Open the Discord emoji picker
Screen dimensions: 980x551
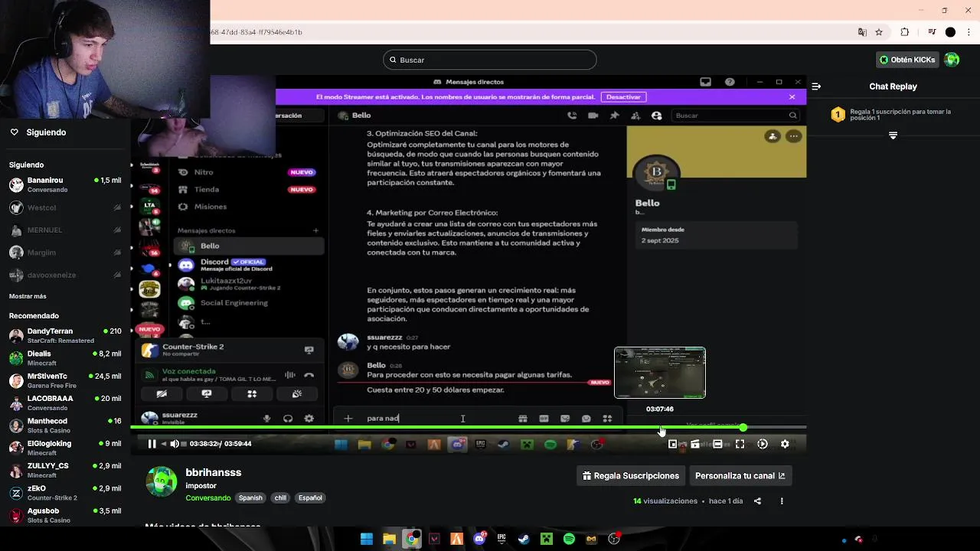coord(586,419)
